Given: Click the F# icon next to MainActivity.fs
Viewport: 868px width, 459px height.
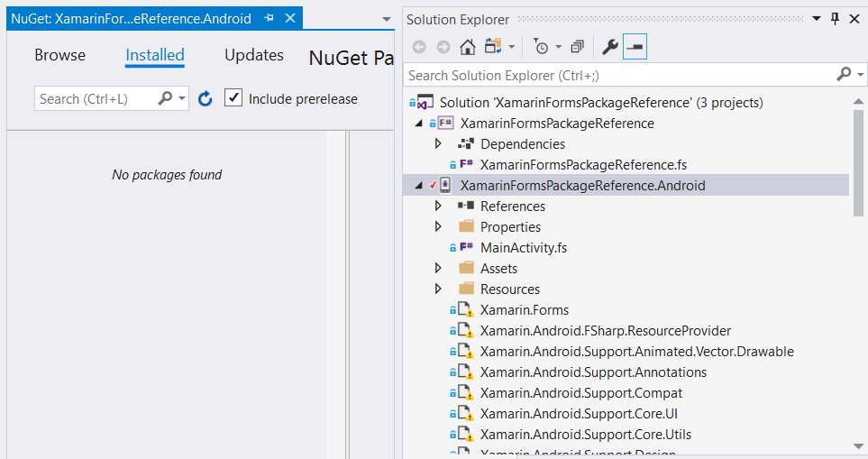Looking at the screenshot, I should click(466, 247).
